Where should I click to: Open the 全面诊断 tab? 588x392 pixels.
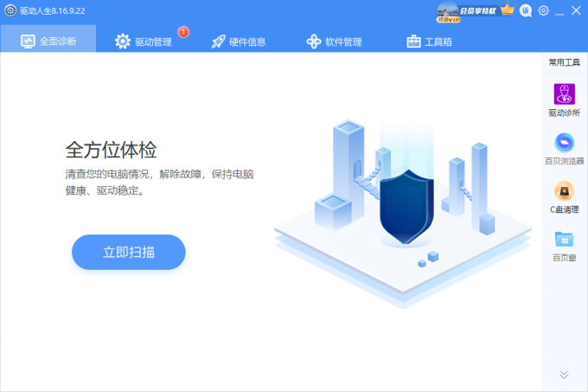tap(48, 39)
